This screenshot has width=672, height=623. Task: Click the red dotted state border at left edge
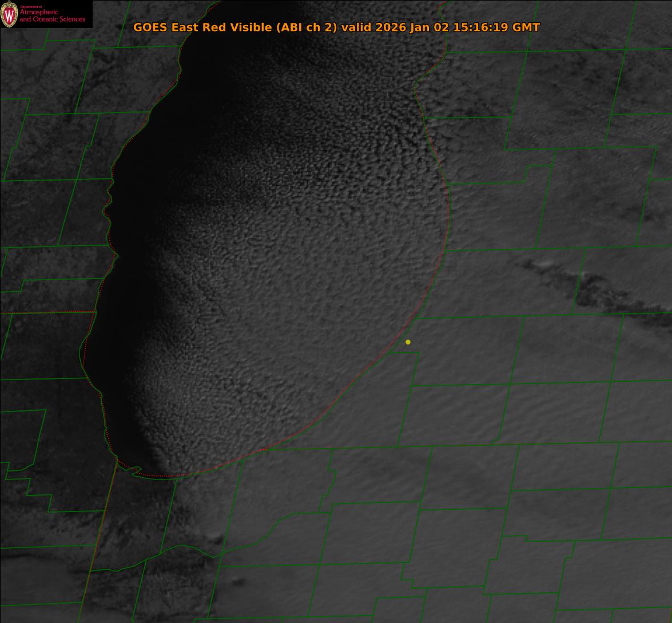[x=46, y=313]
